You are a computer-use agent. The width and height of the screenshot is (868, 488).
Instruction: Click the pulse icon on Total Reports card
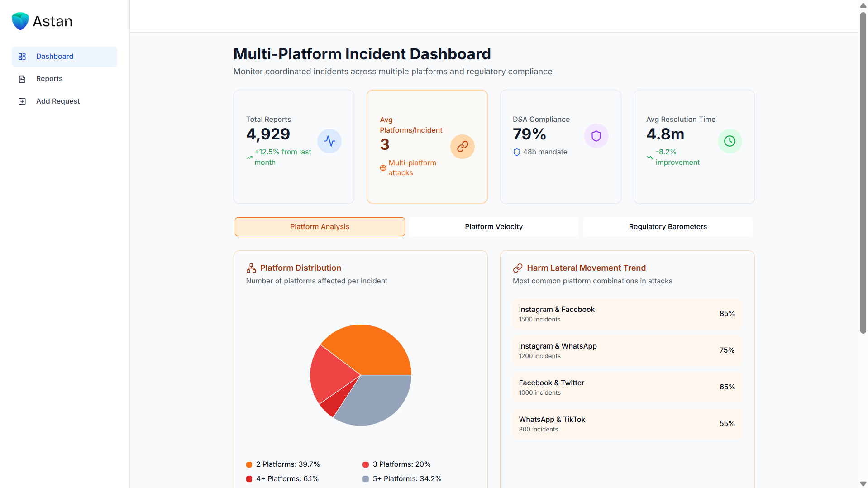329,141
